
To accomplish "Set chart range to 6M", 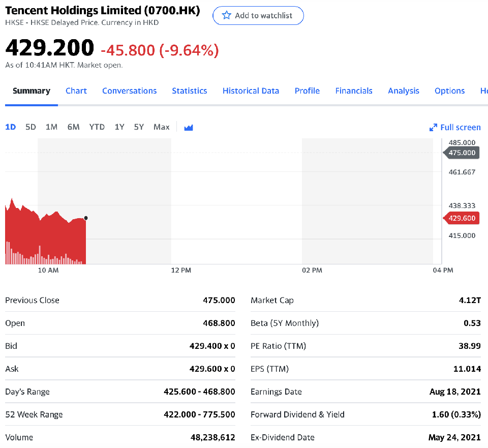I will (x=73, y=127).
